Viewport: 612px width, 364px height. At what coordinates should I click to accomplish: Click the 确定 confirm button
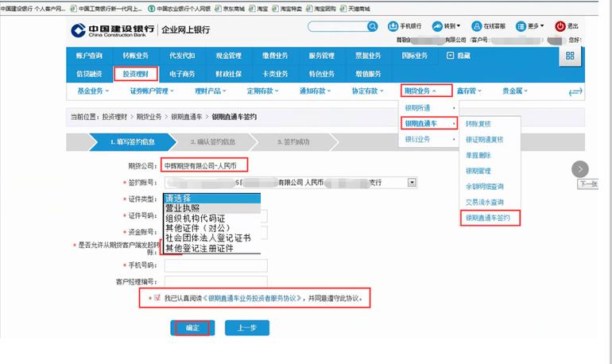point(192,327)
